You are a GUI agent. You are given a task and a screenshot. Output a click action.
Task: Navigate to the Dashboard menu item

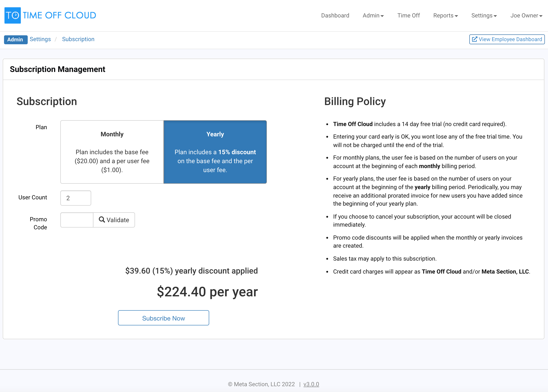pyautogui.click(x=335, y=15)
